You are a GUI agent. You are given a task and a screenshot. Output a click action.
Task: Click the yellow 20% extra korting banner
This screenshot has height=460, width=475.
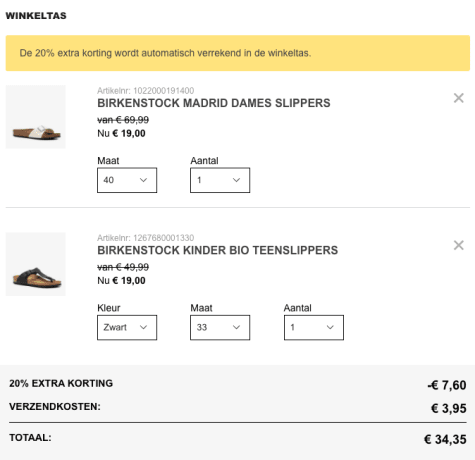[x=238, y=53]
